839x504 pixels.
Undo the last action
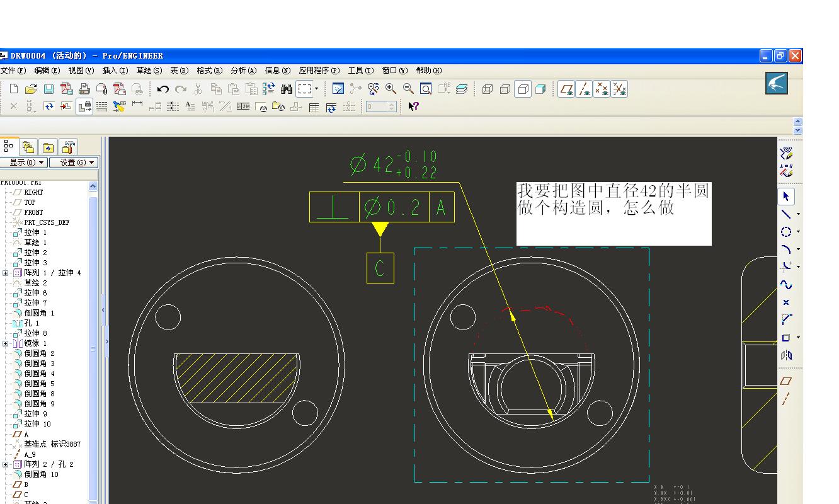163,89
